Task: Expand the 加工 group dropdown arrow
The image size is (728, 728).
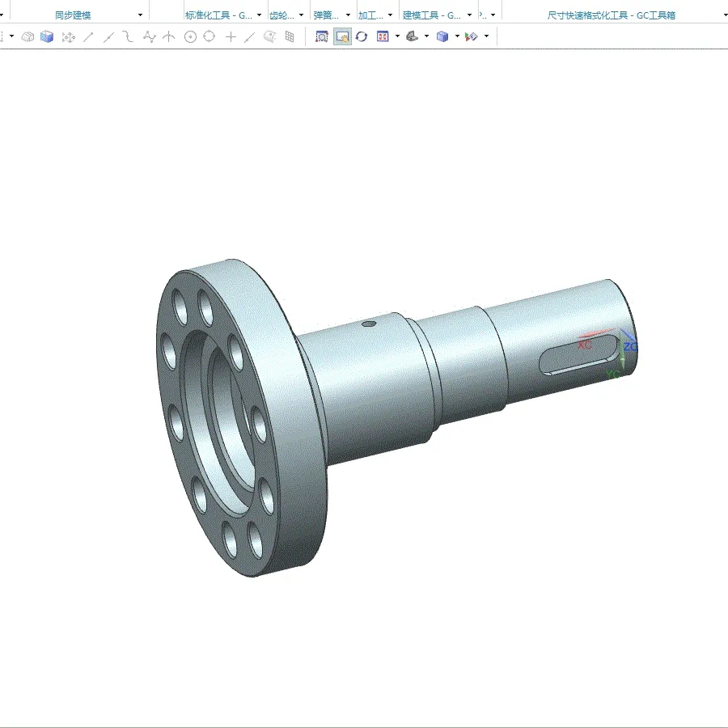Action: click(390, 15)
